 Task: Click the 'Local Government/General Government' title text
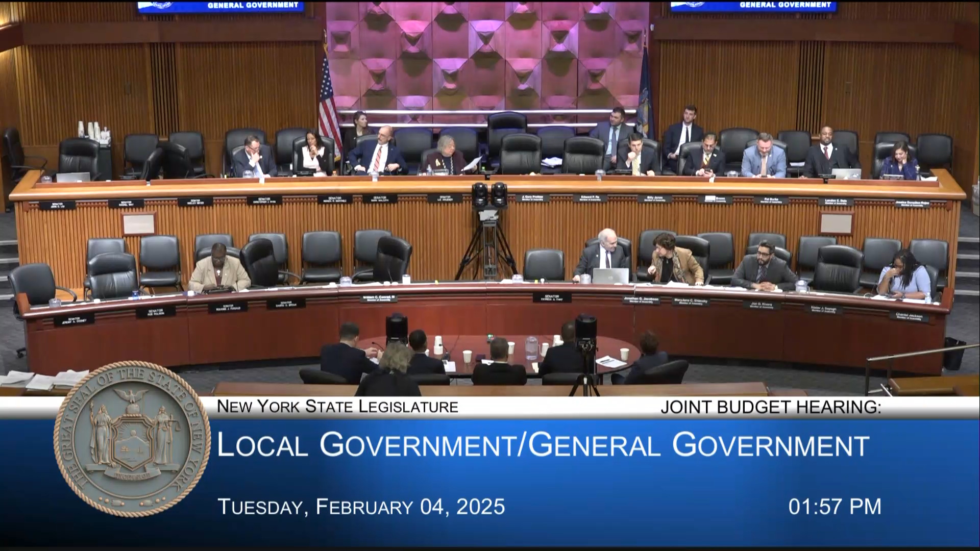543,445
